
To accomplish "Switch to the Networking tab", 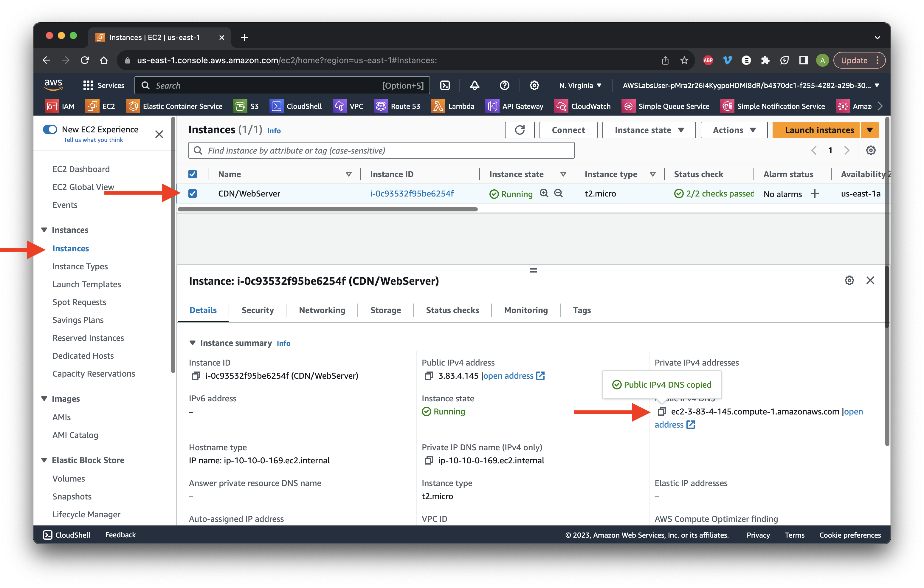I will tap(322, 310).
